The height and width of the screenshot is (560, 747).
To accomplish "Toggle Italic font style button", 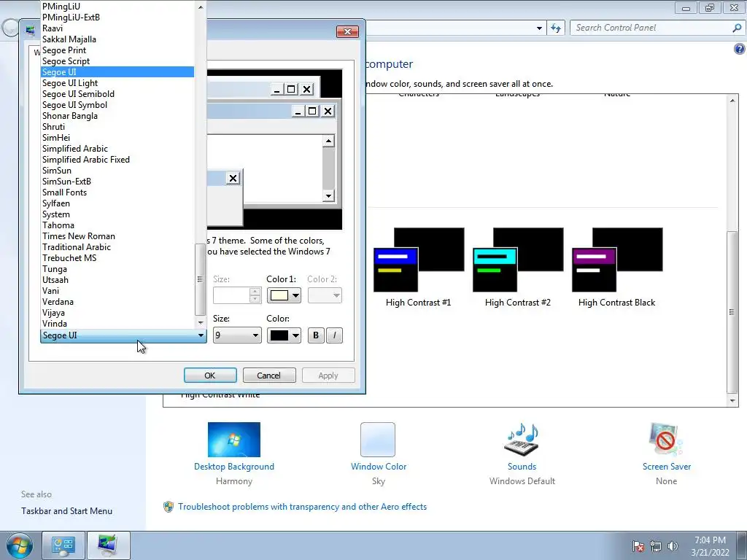I will click(x=334, y=335).
